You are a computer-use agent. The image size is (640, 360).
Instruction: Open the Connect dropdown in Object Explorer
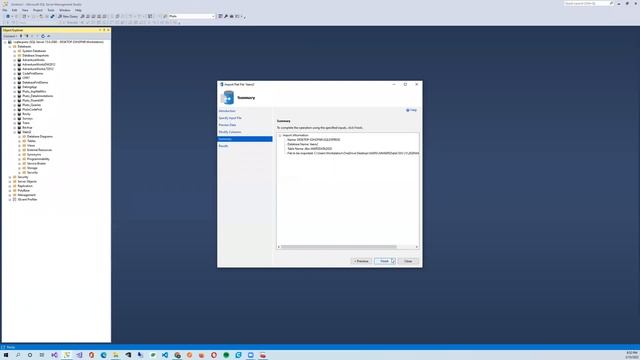click(10, 36)
